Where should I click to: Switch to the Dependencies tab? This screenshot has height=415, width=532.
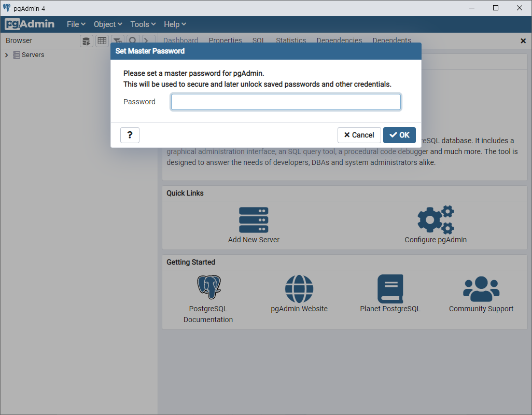point(339,40)
